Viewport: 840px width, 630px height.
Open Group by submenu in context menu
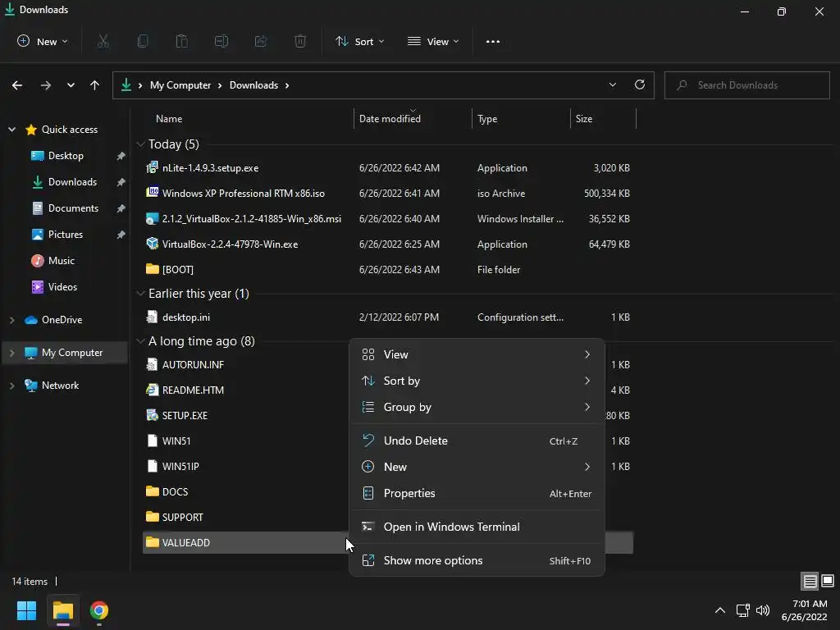pyautogui.click(x=477, y=407)
